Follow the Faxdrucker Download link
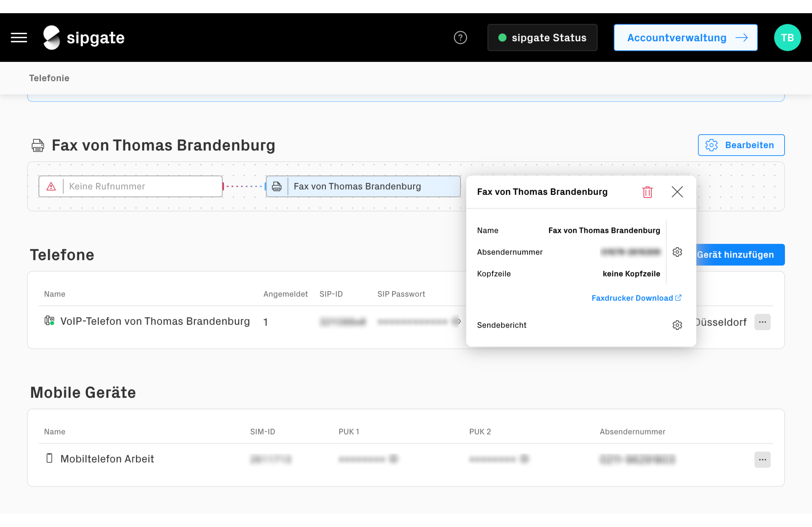The image size is (812, 527). (x=636, y=298)
